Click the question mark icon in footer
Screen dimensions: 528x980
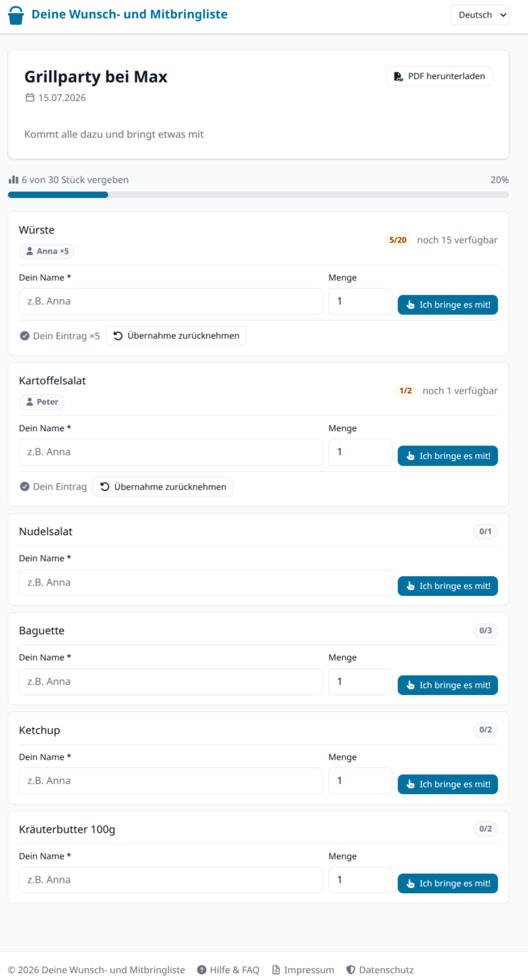tap(202, 969)
